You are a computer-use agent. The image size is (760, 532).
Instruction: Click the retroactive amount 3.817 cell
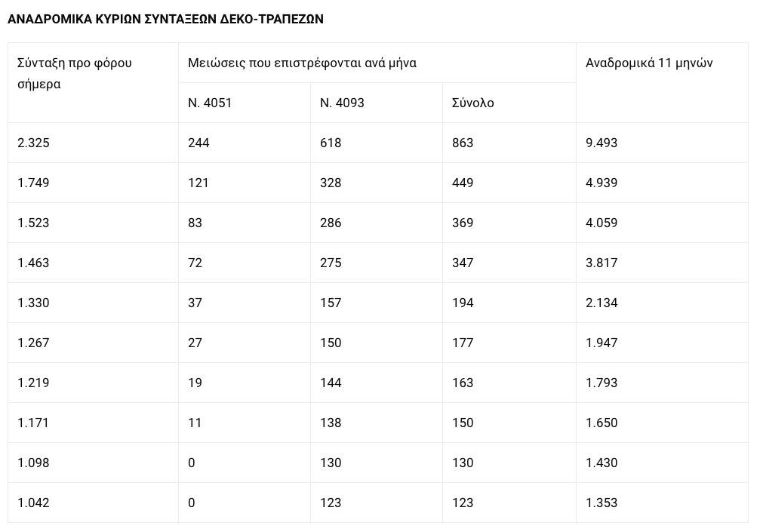coord(662,263)
